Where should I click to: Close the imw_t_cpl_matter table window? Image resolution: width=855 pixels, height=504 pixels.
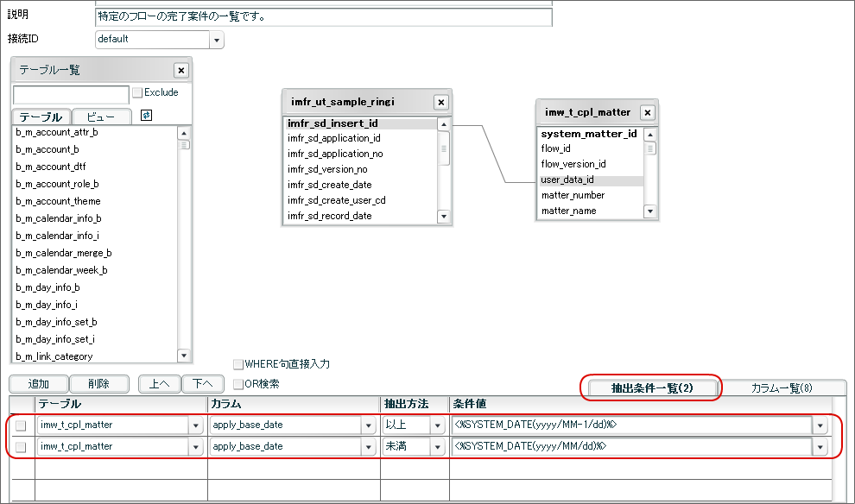(647, 112)
